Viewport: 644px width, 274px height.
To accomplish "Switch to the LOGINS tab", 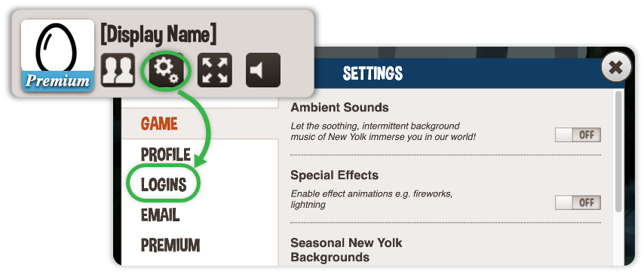I will point(164,185).
